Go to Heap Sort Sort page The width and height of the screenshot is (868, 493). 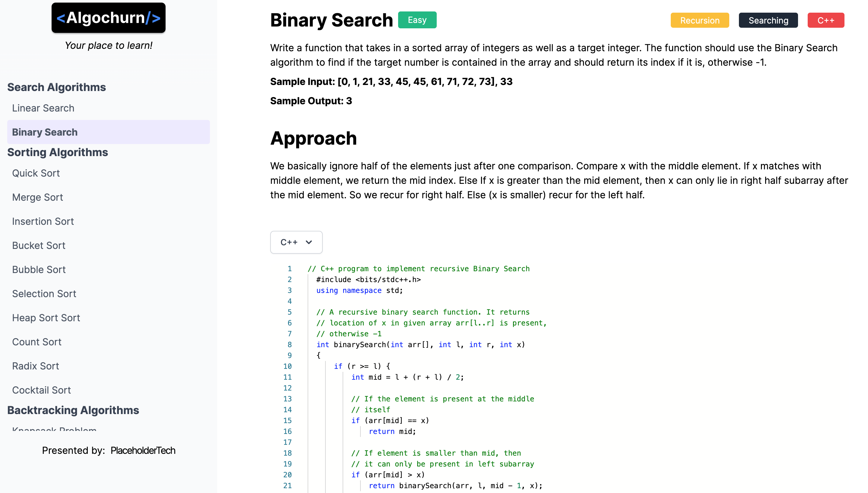coord(46,318)
